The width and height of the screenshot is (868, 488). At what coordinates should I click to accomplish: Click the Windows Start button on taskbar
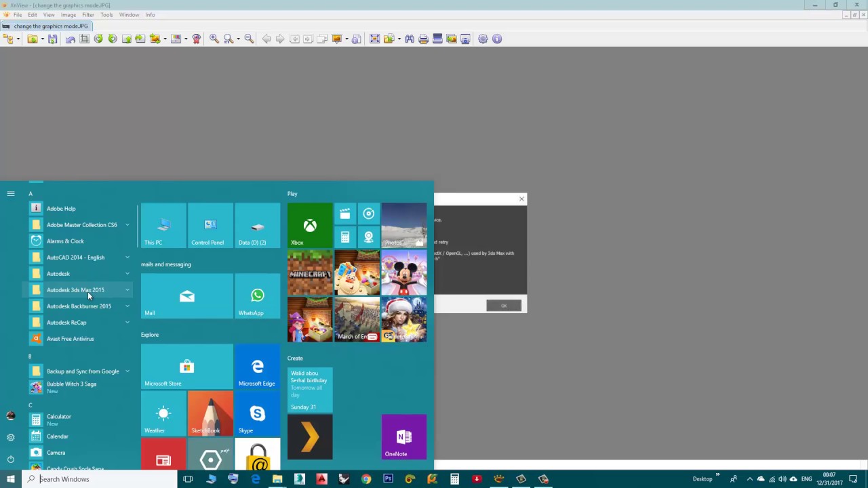pos(10,479)
